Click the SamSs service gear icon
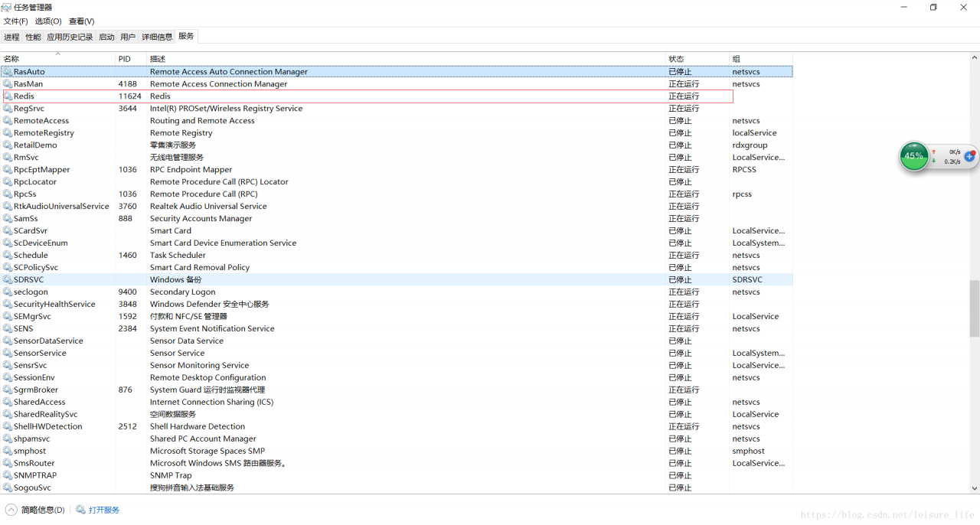Image resolution: width=980 pixels, height=525 pixels. 8,218
